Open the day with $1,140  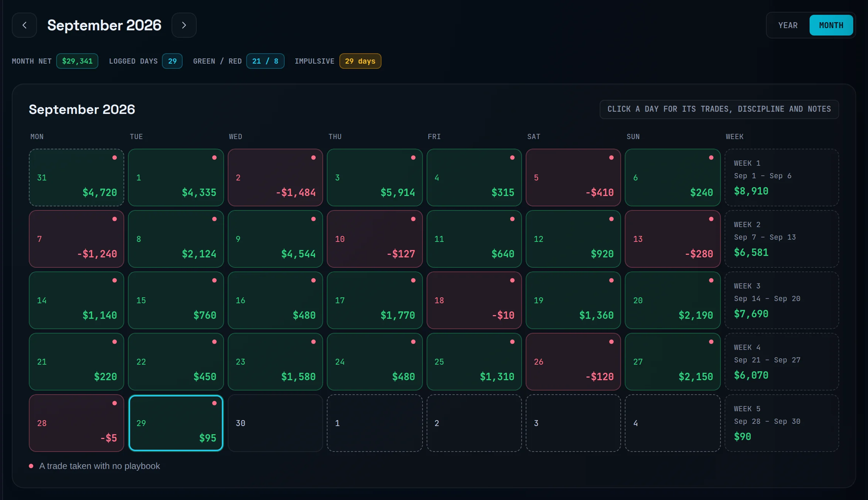tap(77, 300)
